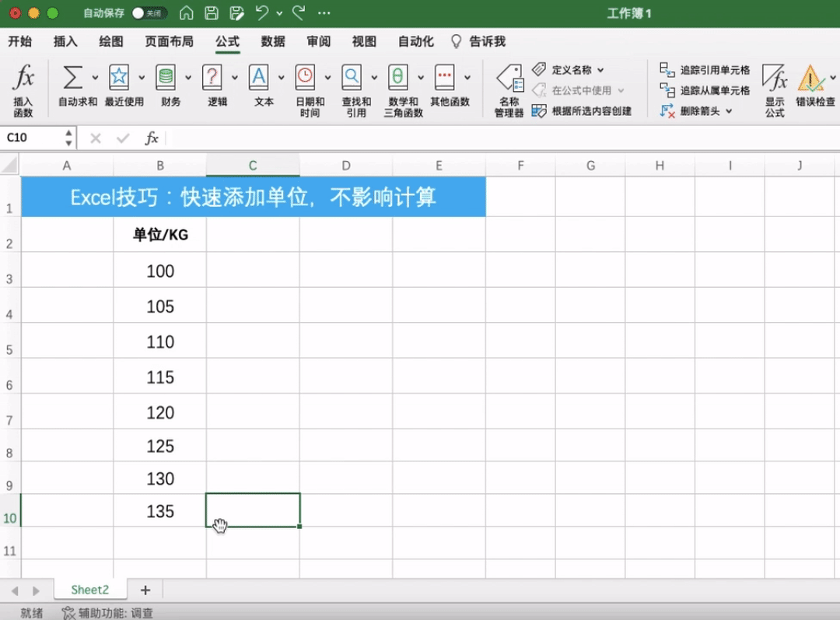
Task: Click Create from Selection (根据所选内容创建)
Action: [582, 111]
